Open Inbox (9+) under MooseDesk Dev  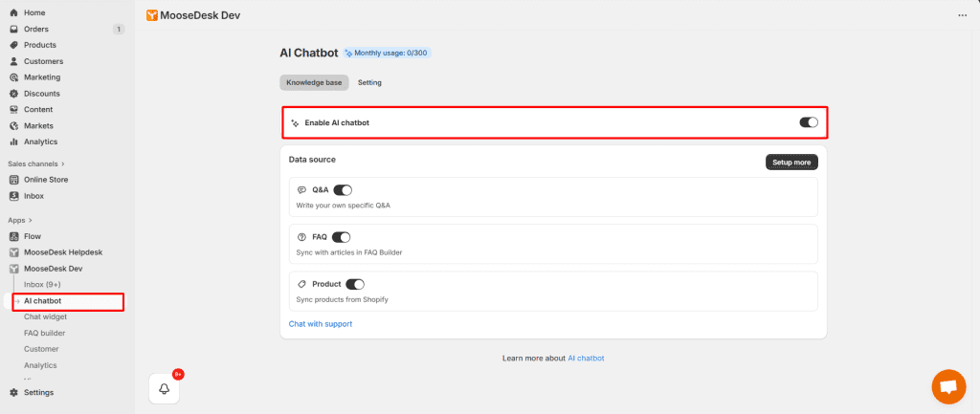[x=42, y=285]
